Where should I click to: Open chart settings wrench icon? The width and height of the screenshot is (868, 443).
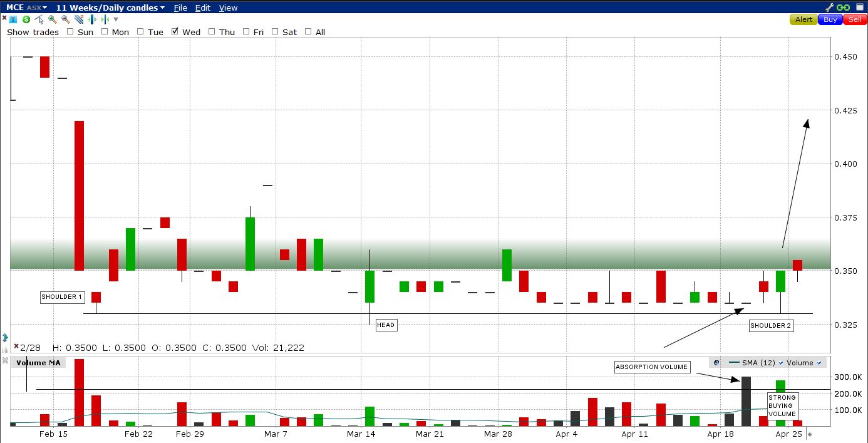coord(830,8)
